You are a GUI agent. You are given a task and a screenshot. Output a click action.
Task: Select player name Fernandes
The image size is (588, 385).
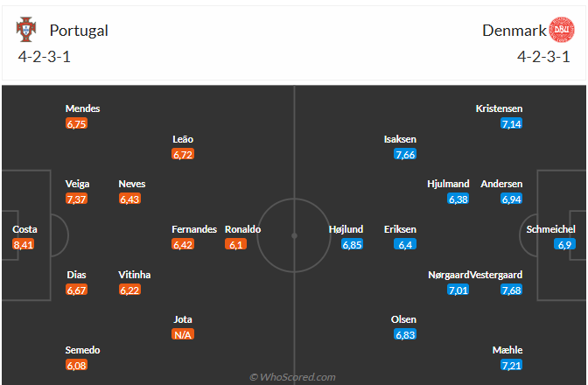(194, 229)
